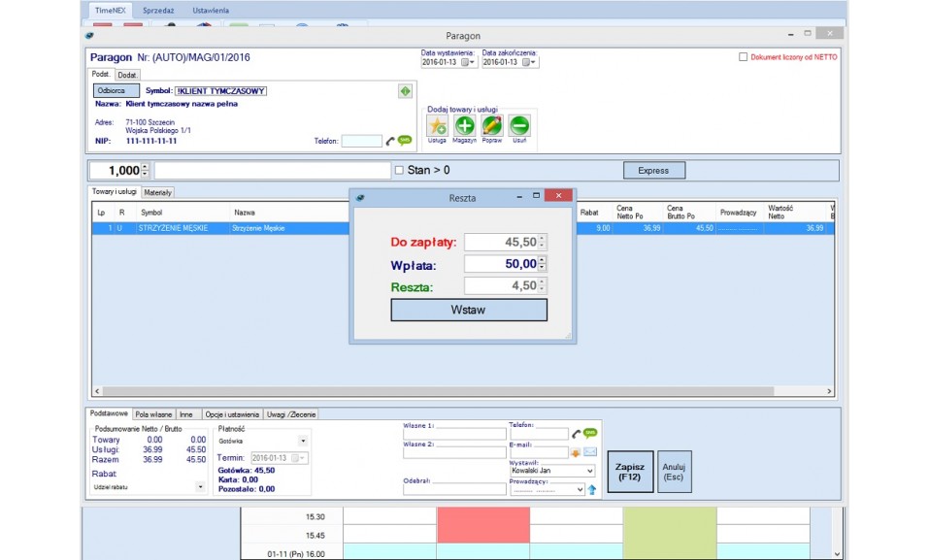The width and height of the screenshot is (929, 560).
Task: Click the Popraw edit pencil icon
Action: coord(492,125)
